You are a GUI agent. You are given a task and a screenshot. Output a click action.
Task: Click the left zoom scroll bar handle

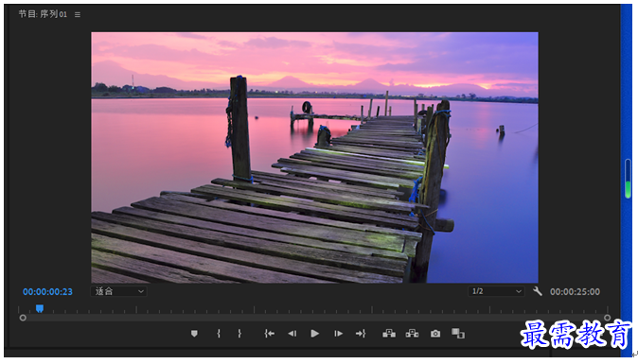point(23,318)
